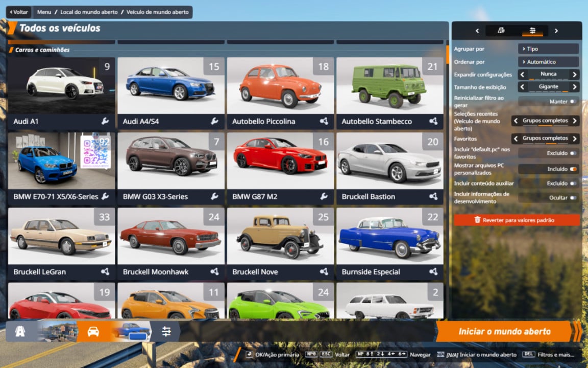The image size is (588, 368).
Task: Click the Bruckell LeGran name label
Action: click(x=40, y=272)
